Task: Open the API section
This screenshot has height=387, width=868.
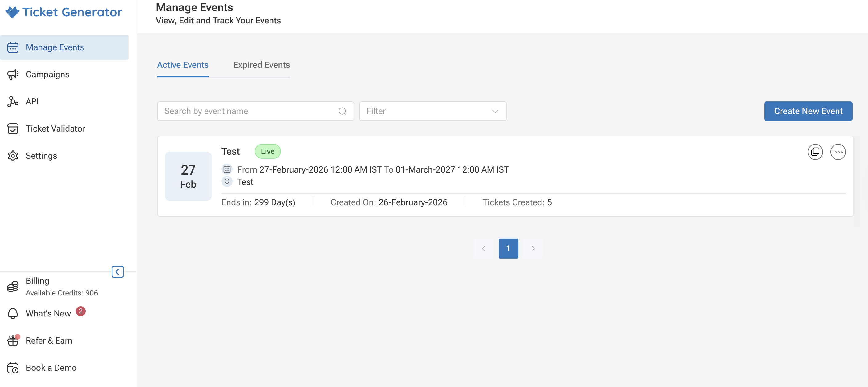Action: 32,101
